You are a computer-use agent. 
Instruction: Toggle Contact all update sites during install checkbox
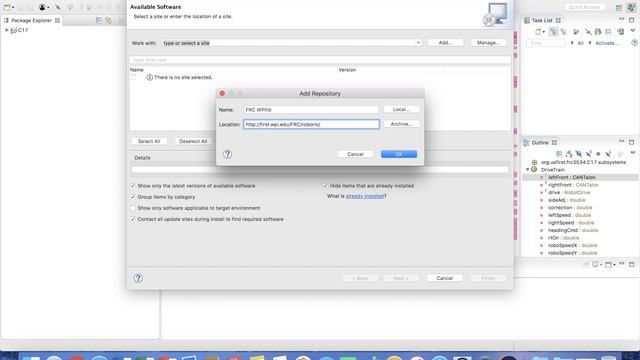(133, 219)
